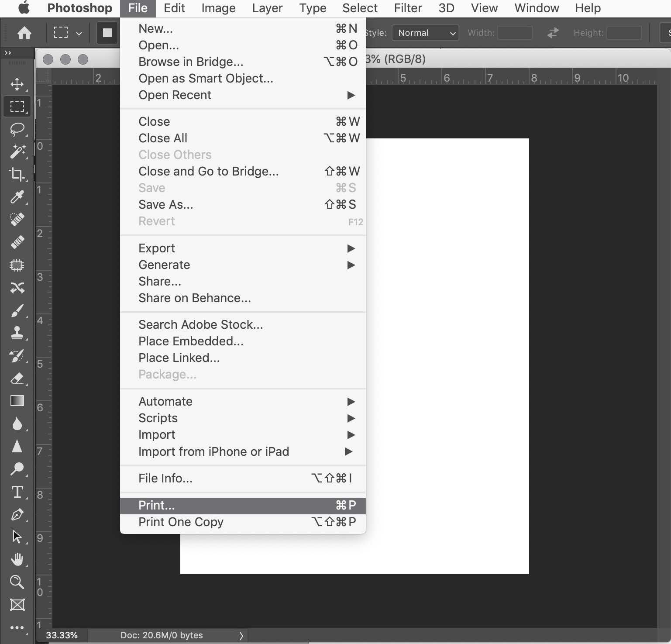Choose Print One Copy menu item
This screenshot has width=671, height=644.
pyautogui.click(x=243, y=522)
